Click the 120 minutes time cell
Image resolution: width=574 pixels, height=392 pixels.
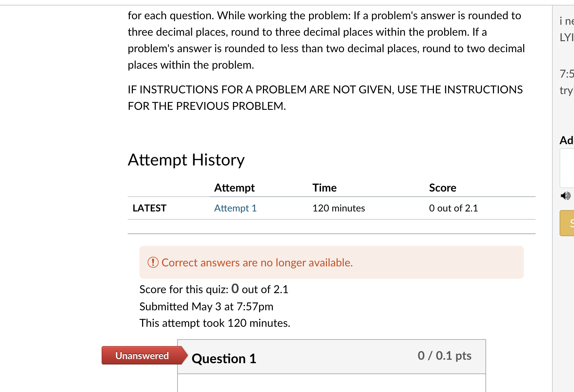pyautogui.click(x=338, y=208)
